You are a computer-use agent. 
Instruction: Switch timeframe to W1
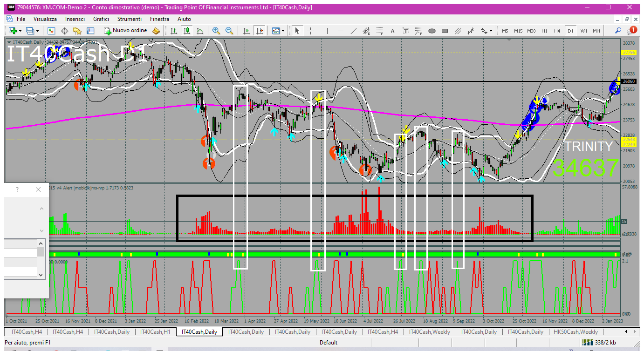tap(584, 31)
